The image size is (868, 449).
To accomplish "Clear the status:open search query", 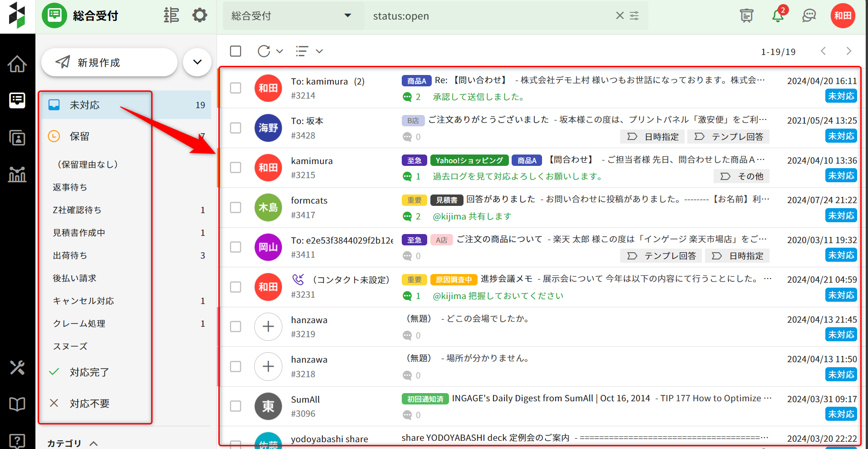I will point(620,16).
